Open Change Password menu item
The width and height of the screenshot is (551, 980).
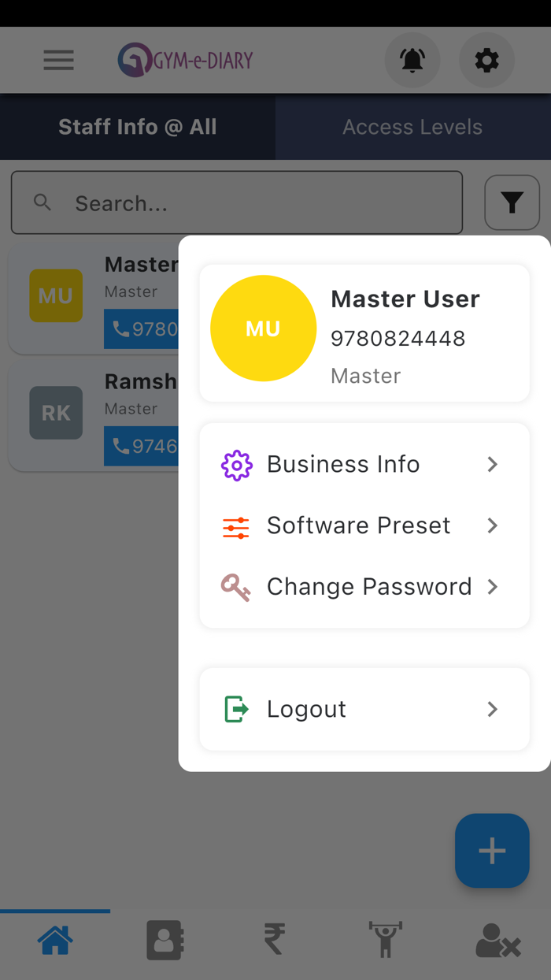364,587
